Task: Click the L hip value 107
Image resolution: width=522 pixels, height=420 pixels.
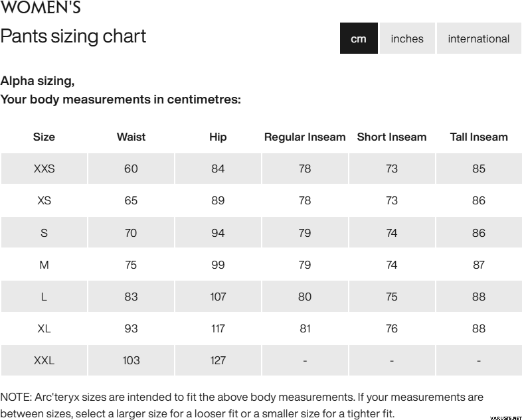Action: click(x=218, y=297)
